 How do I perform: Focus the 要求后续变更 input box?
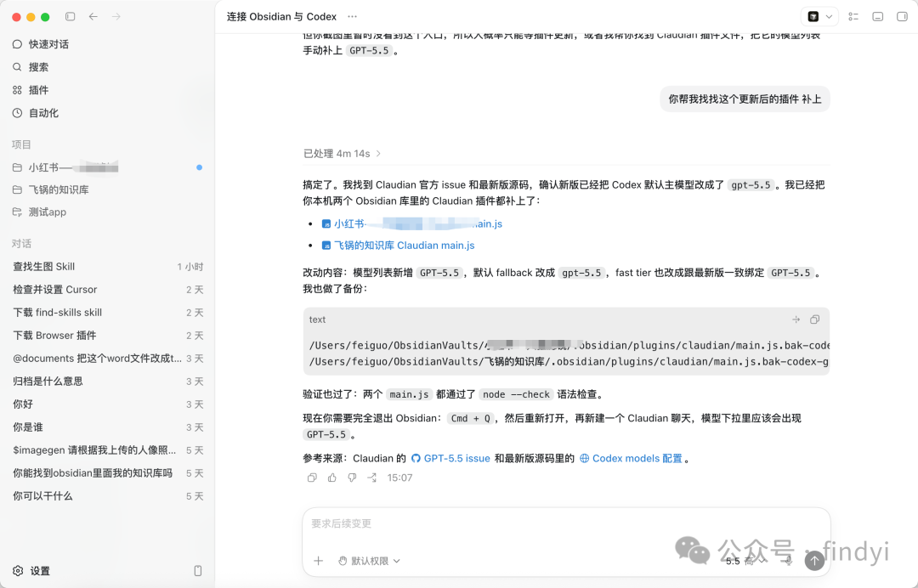point(566,523)
